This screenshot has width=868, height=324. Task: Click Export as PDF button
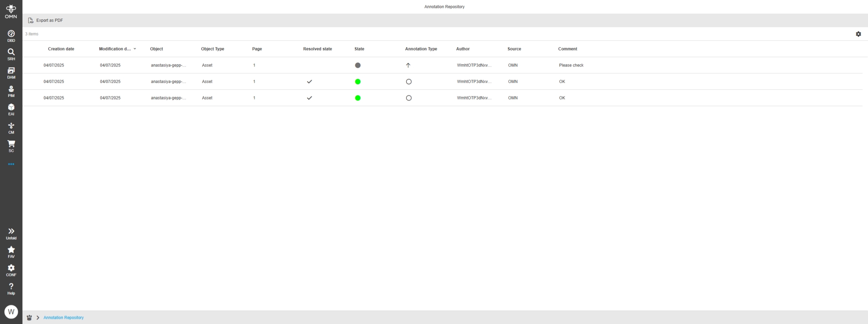[x=46, y=20]
